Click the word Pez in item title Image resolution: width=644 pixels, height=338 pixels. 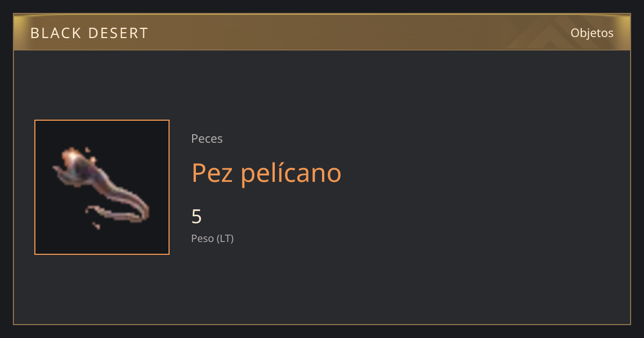213,173
